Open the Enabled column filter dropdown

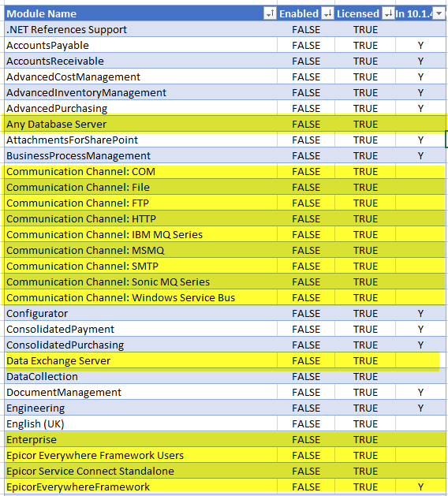click(328, 13)
